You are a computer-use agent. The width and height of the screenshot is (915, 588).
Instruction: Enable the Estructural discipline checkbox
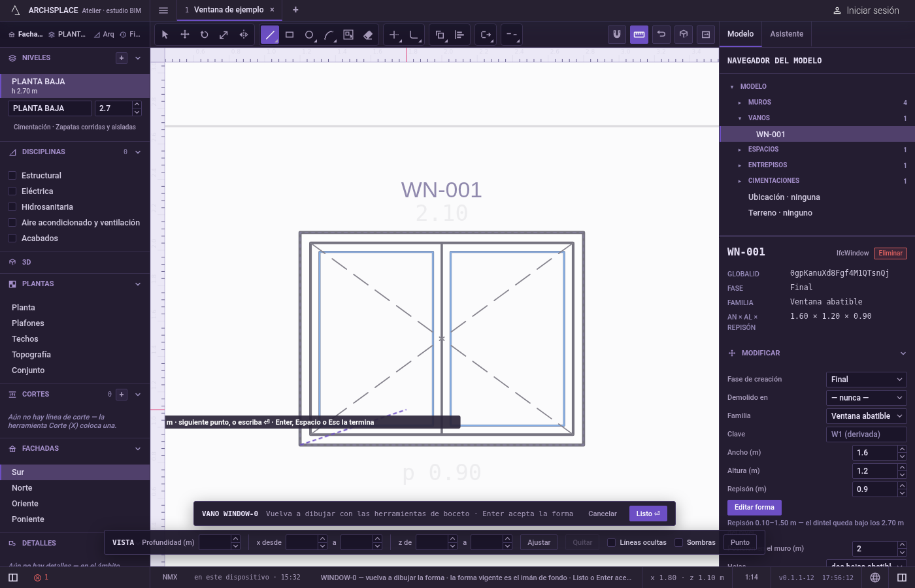12,176
